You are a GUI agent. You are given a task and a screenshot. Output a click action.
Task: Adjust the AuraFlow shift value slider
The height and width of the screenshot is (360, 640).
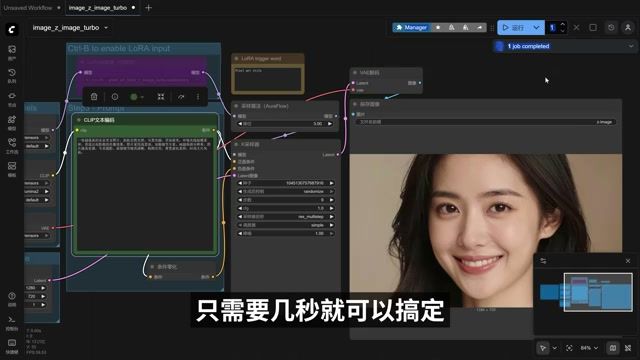tap(286, 124)
